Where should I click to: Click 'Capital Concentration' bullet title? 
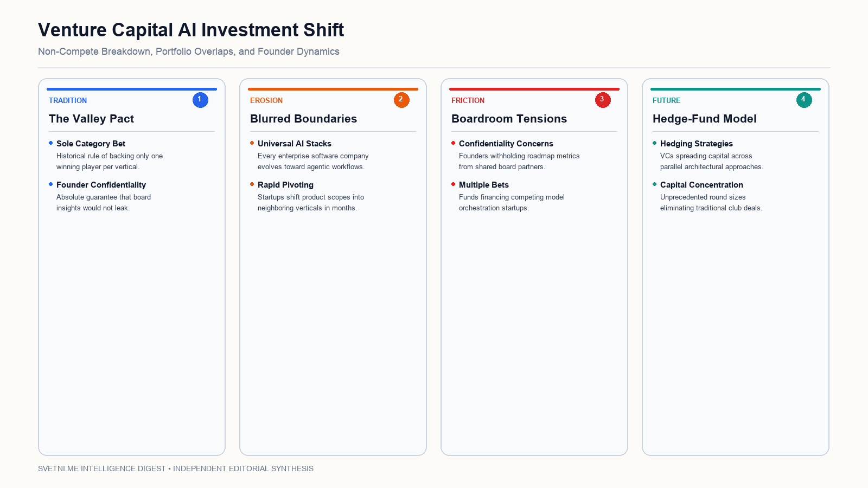click(x=701, y=185)
